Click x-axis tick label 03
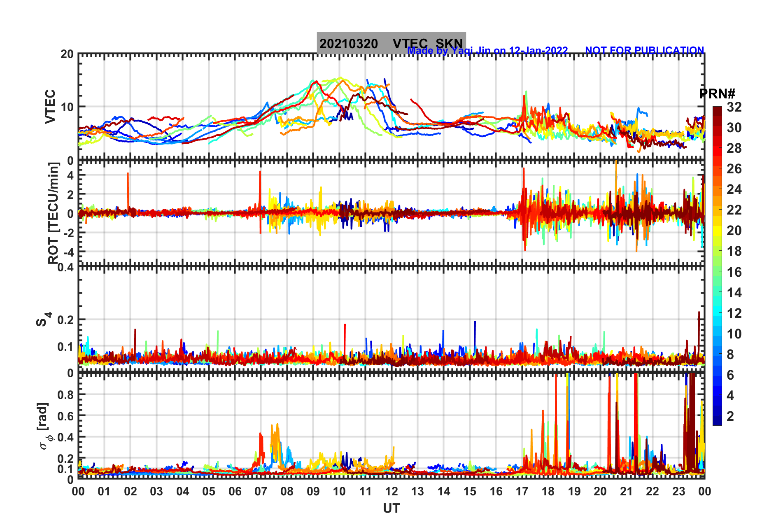Viewport: 783px width, 532px height. coord(156,491)
